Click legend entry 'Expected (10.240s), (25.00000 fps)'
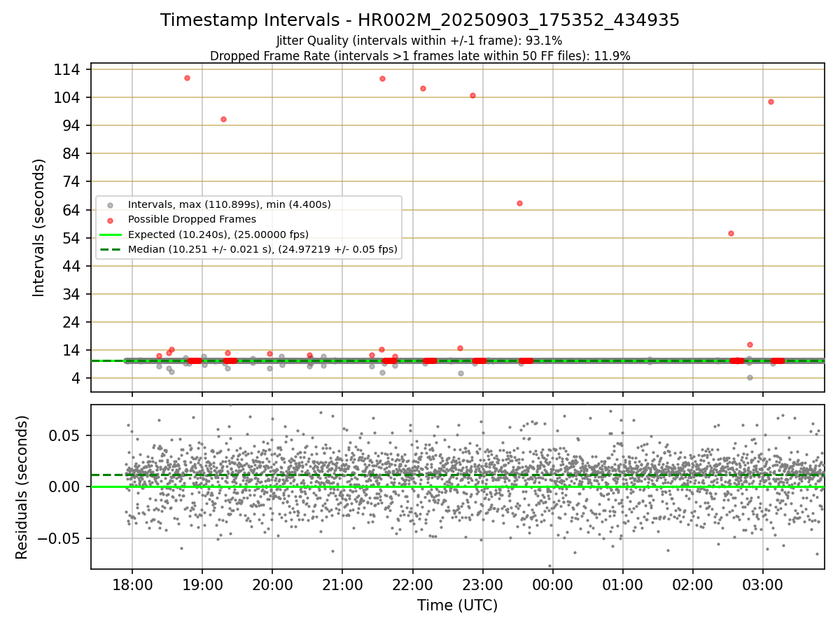The height and width of the screenshot is (630, 840). click(x=218, y=234)
